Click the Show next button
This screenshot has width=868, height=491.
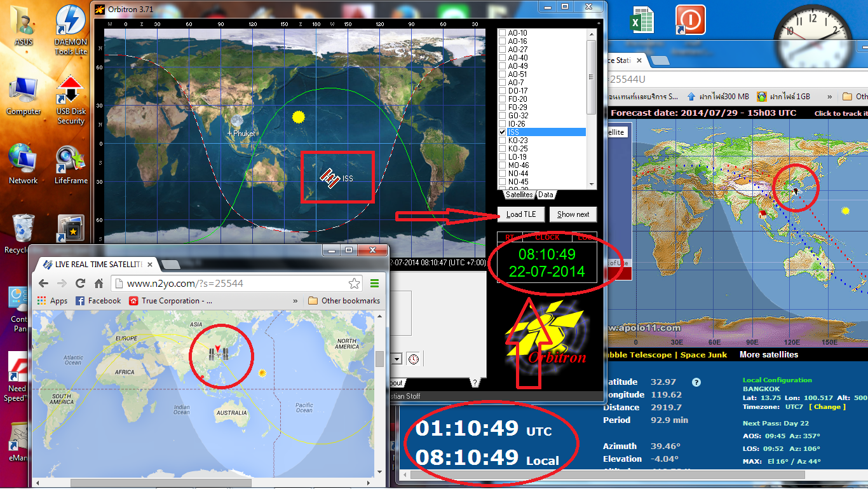click(x=573, y=214)
